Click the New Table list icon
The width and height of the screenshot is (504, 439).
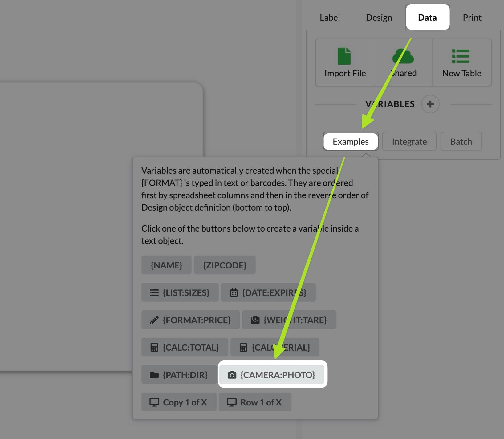pyautogui.click(x=461, y=56)
